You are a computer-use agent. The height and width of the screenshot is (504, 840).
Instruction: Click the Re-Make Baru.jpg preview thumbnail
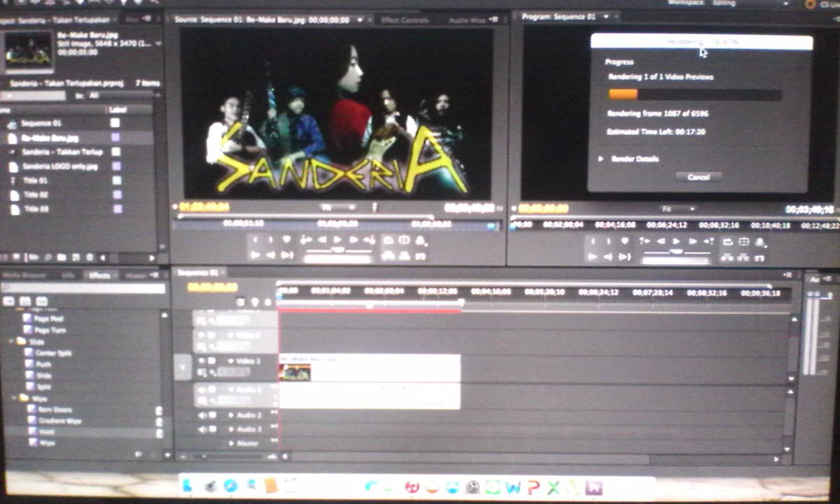click(x=29, y=50)
